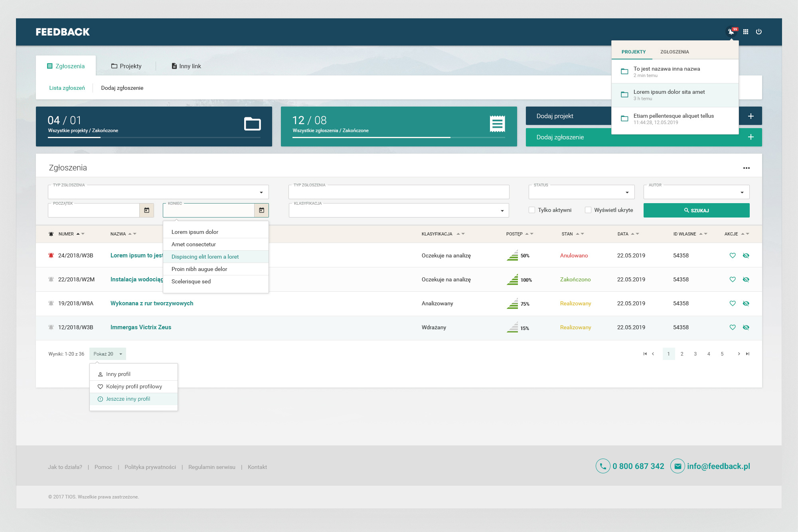Viewport: 798px width, 532px height.
Task: Expand the Pokaż 20 results selector
Action: click(x=108, y=354)
